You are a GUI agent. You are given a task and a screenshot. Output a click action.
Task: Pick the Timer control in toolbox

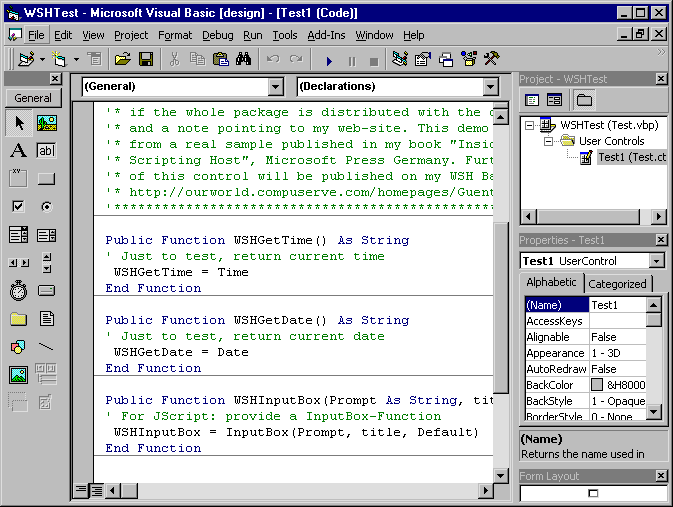[x=18, y=291]
